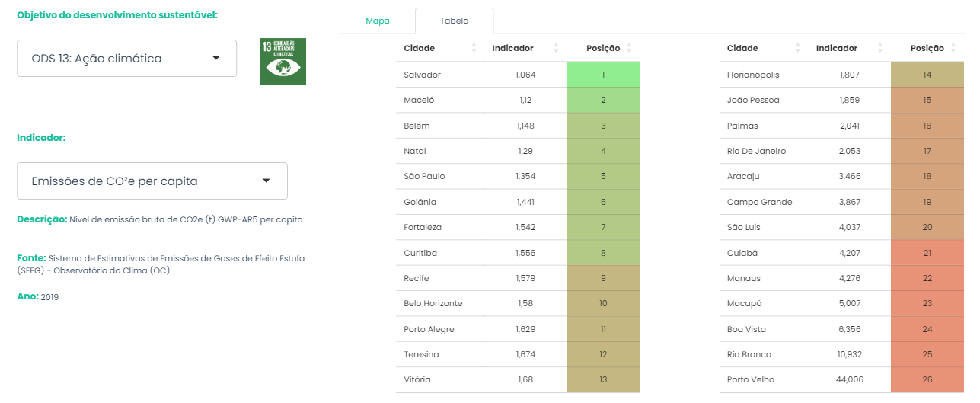The width and height of the screenshot is (980, 403).
Task: Select the Aracaju city cell
Action: pos(764,176)
